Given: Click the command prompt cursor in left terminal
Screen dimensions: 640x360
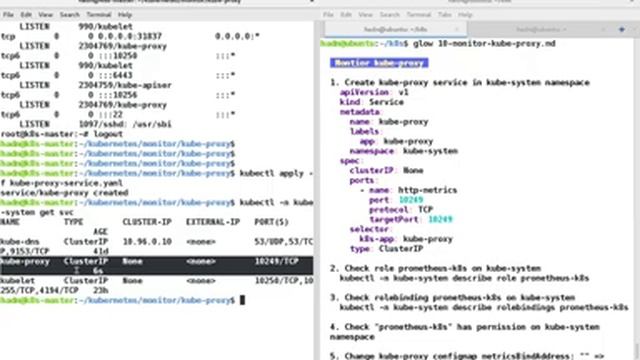Looking at the screenshot, I should [242, 300].
